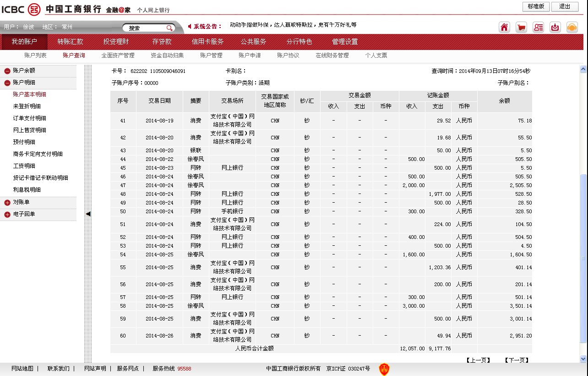This screenshot has height=376, width=588.
Task: Open the inbox download mail icon
Action: pyautogui.click(x=555, y=27)
